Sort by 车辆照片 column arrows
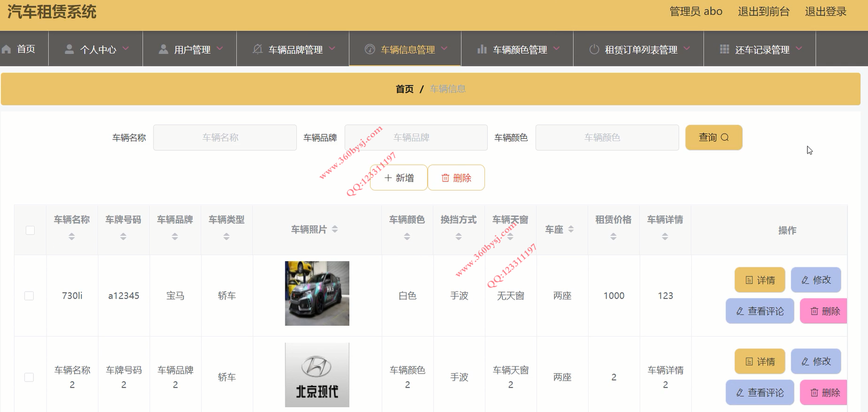Image resolution: width=868 pixels, height=412 pixels. click(335, 229)
